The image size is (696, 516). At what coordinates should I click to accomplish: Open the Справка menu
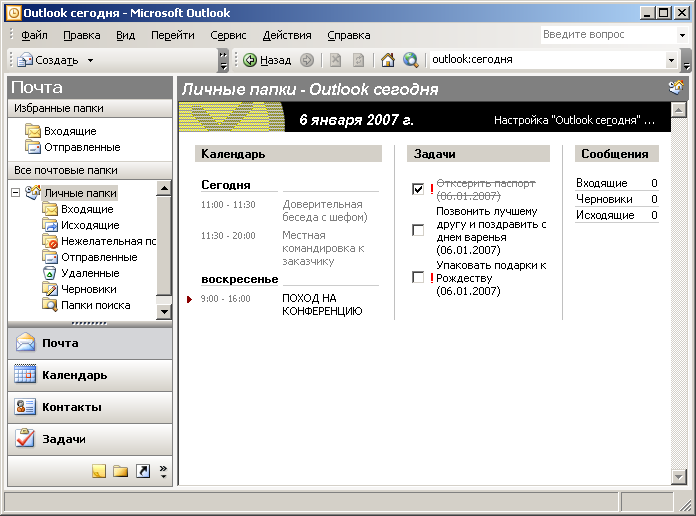pyautogui.click(x=348, y=35)
